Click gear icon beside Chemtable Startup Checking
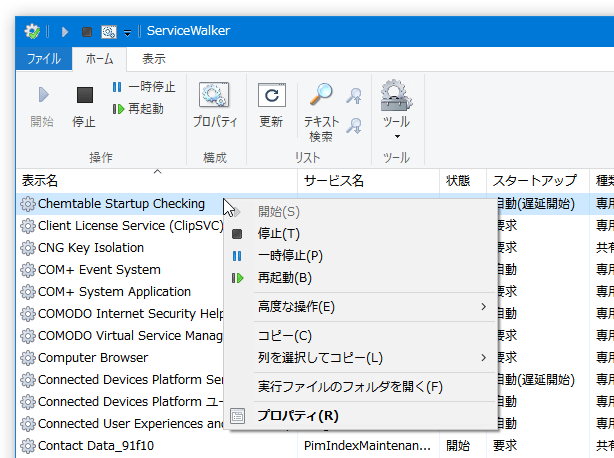 point(28,204)
